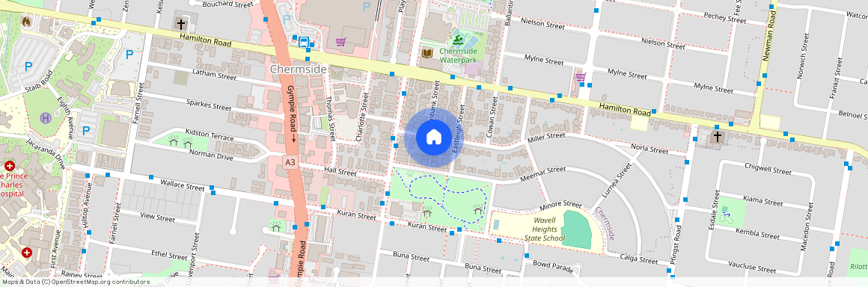Click the bus station icon on Hamilton Road

point(303,41)
